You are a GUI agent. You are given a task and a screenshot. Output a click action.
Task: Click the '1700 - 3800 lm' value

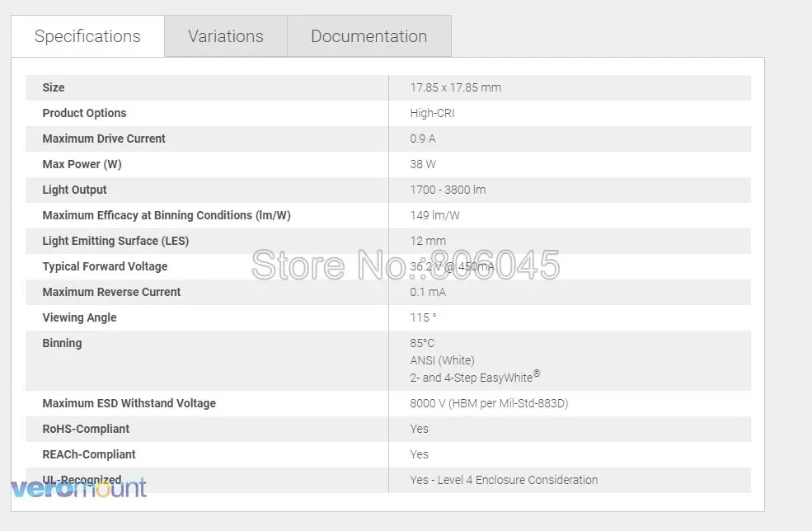tap(448, 190)
